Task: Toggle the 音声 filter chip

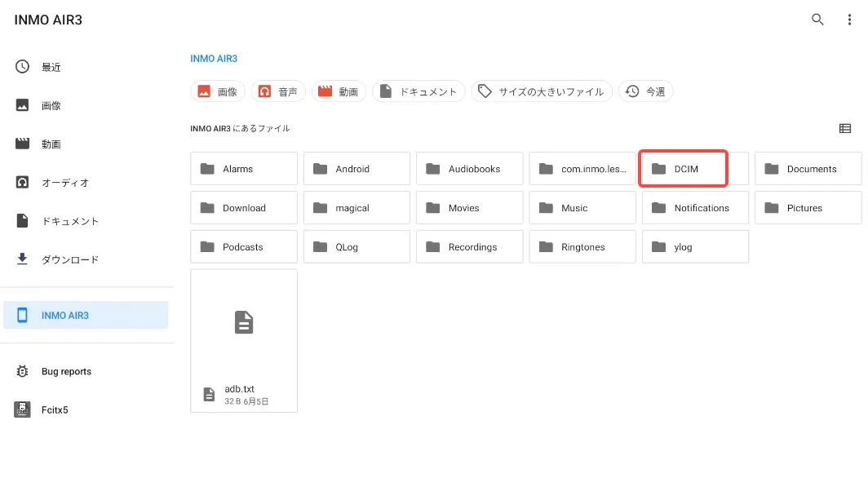Action: point(278,91)
